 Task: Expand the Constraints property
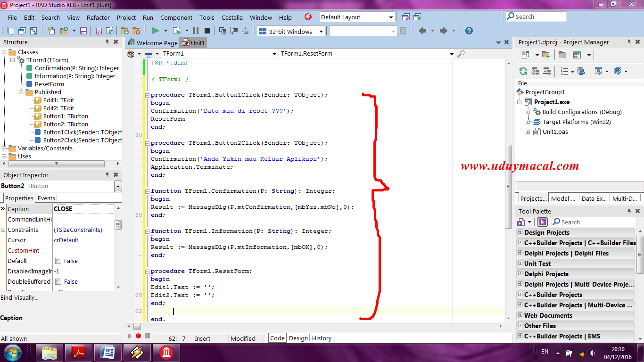coord(3,230)
